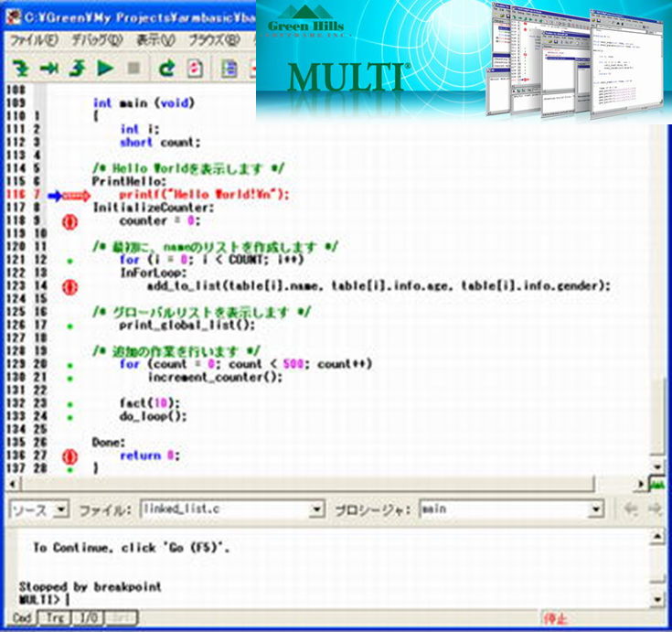Click the blue-lined document toolbar icon
Screen dimensions: 672x632
pyautogui.click(x=229, y=69)
